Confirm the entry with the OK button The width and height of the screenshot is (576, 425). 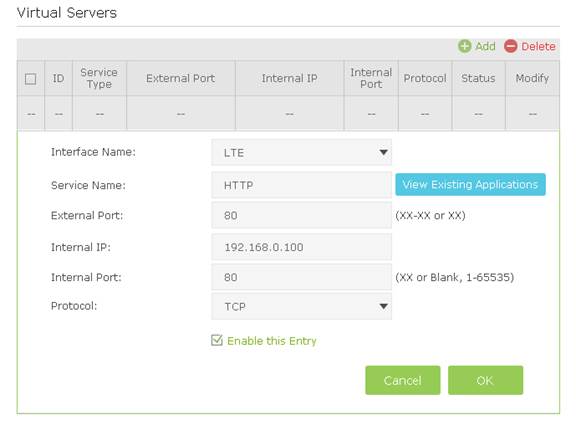[x=485, y=380]
